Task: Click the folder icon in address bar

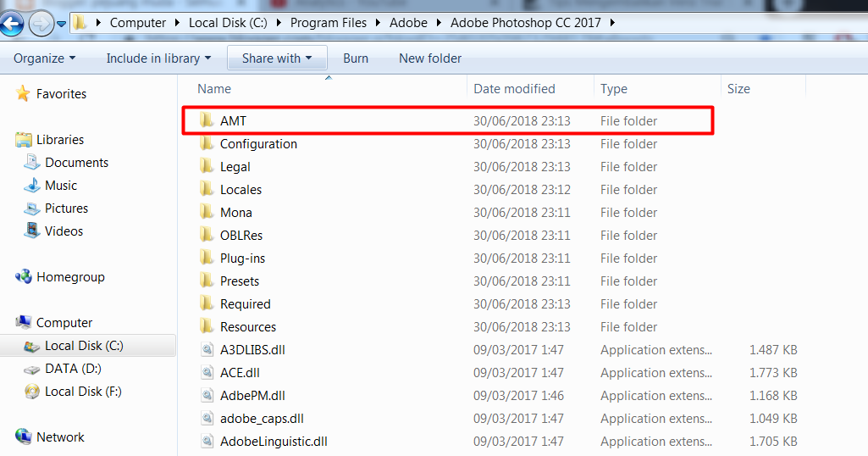Action: tap(80, 23)
